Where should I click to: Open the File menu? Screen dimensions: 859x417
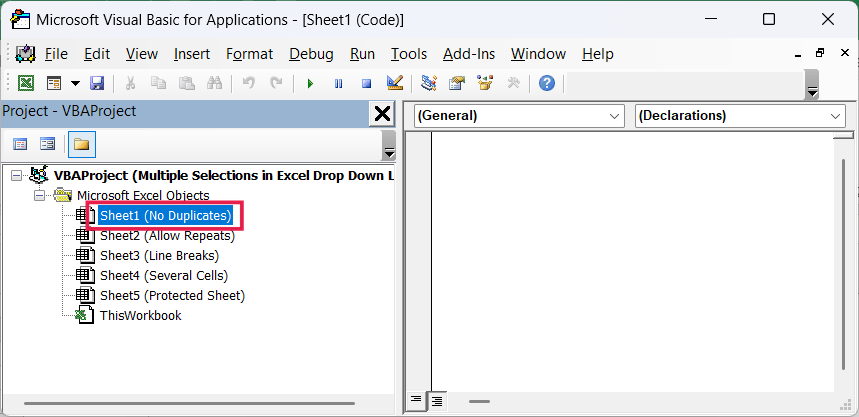coord(56,54)
